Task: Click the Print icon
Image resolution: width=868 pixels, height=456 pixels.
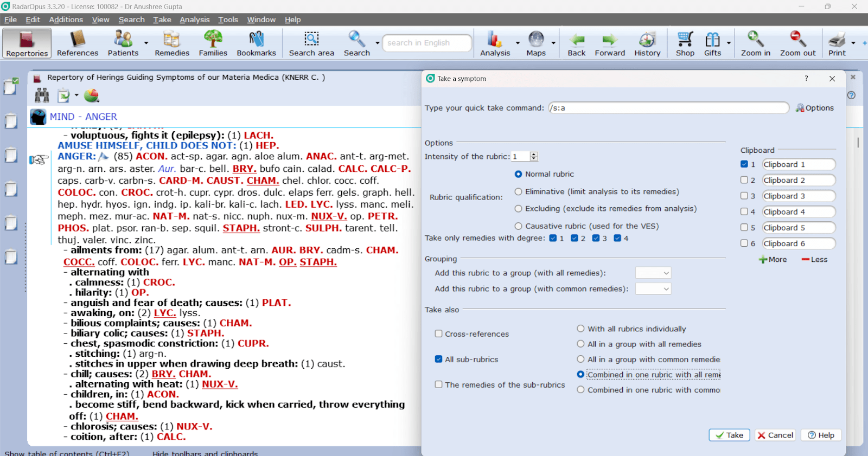Action: point(837,43)
